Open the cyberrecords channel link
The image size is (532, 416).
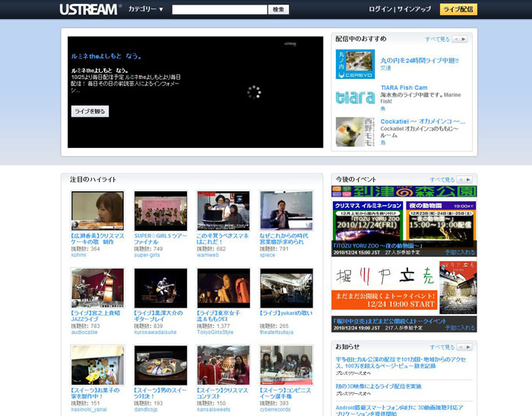pyautogui.click(x=275, y=410)
